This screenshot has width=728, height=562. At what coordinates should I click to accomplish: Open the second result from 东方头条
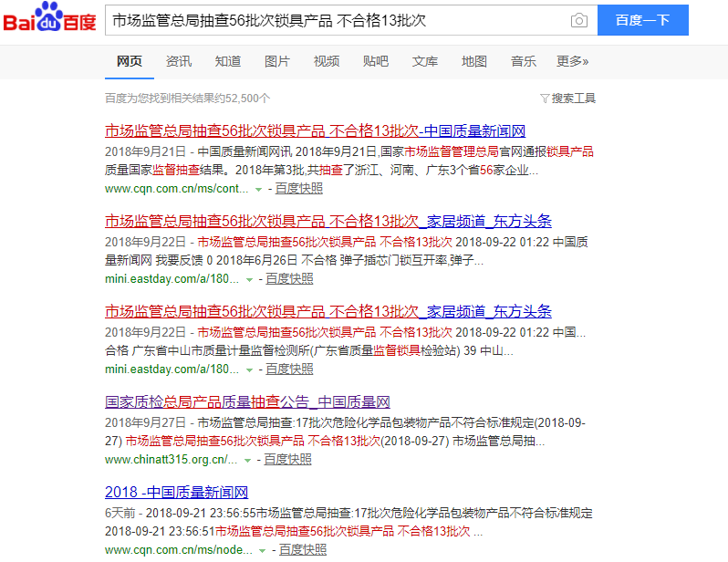(328, 222)
